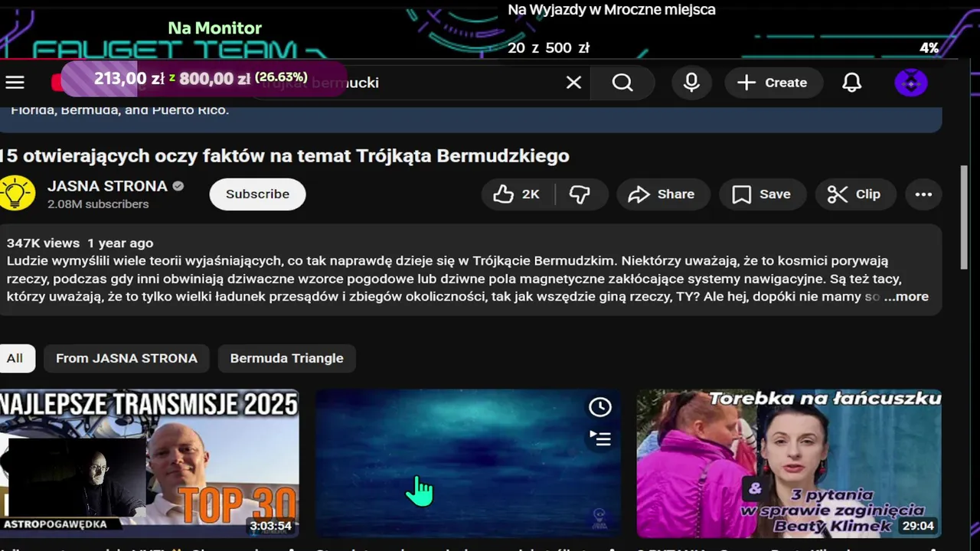Click the Na Monitor overlay label
The image size is (980, 551).
tap(215, 28)
